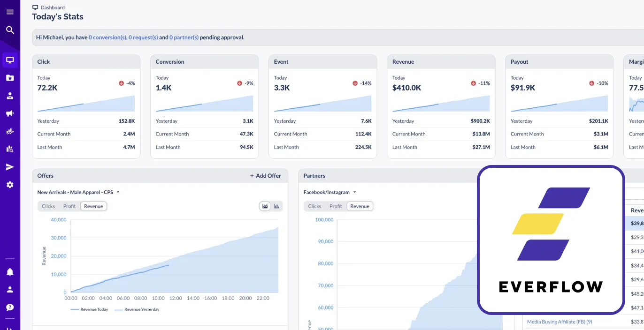Open the help chat bubble icon
Image resolution: width=644 pixels, height=330 pixels.
pos(10,307)
